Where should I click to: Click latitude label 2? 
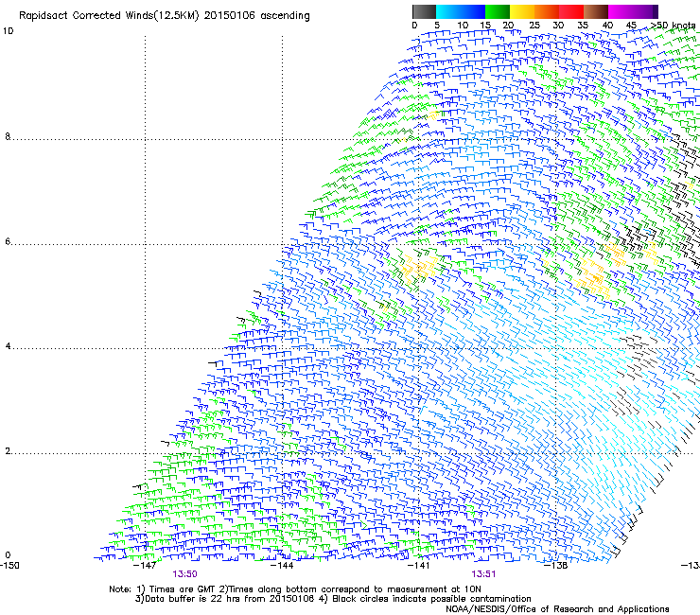pos(8,451)
